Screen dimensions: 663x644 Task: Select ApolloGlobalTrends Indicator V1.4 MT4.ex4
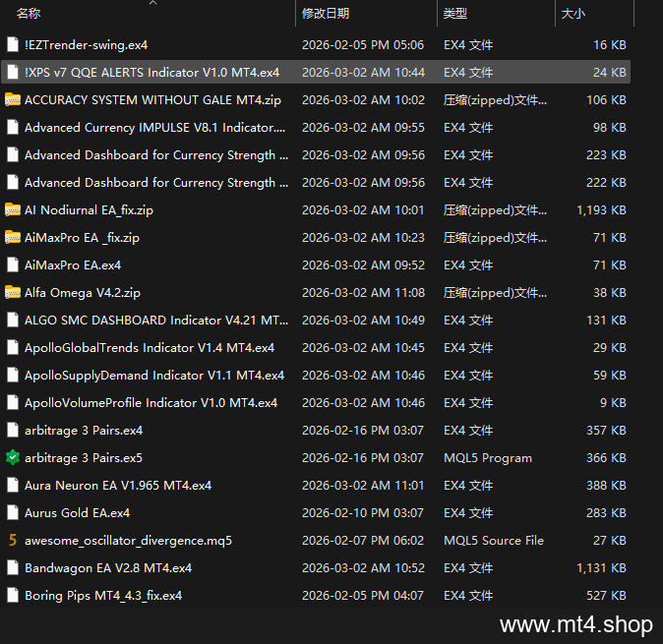[x=150, y=347]
